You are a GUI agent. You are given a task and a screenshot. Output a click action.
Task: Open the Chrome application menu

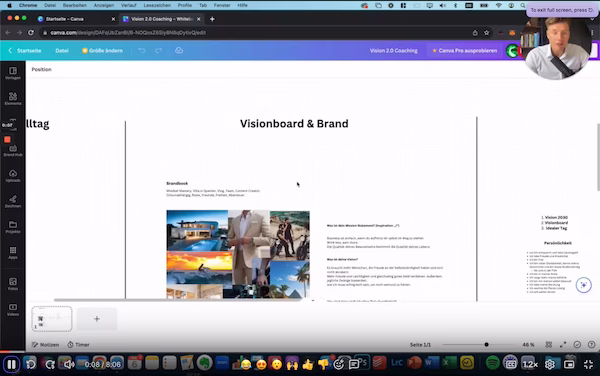(x=28, y=5)
